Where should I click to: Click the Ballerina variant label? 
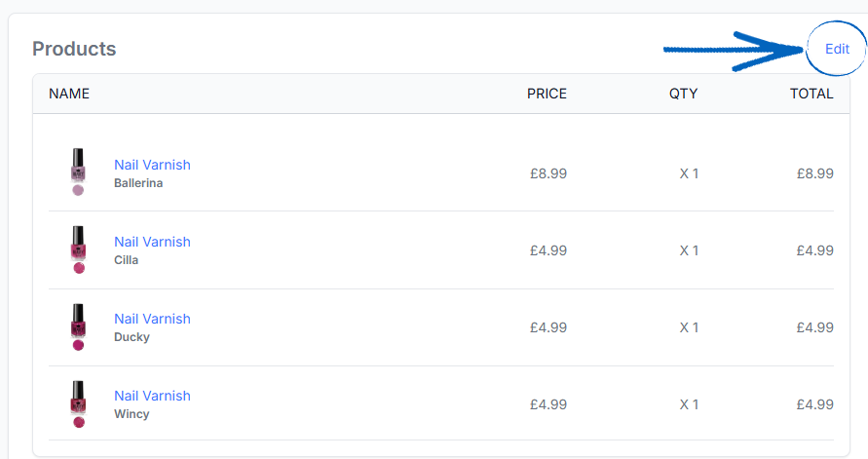(138, 182)
